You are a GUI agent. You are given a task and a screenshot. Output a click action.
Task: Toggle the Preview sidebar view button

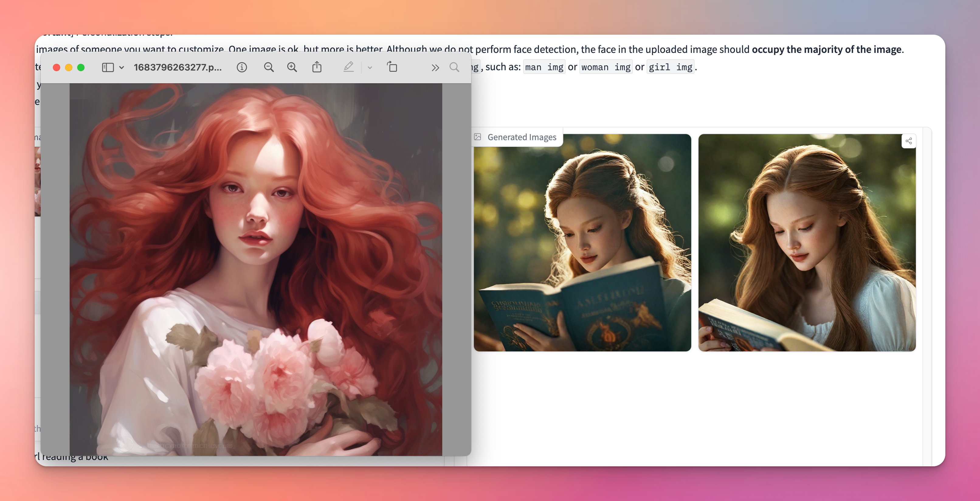point(108,67)
